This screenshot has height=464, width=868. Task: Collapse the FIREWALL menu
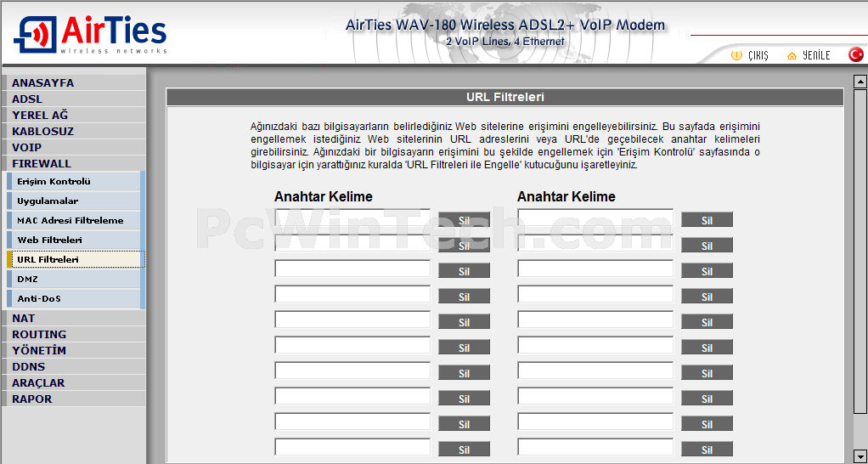73,163
